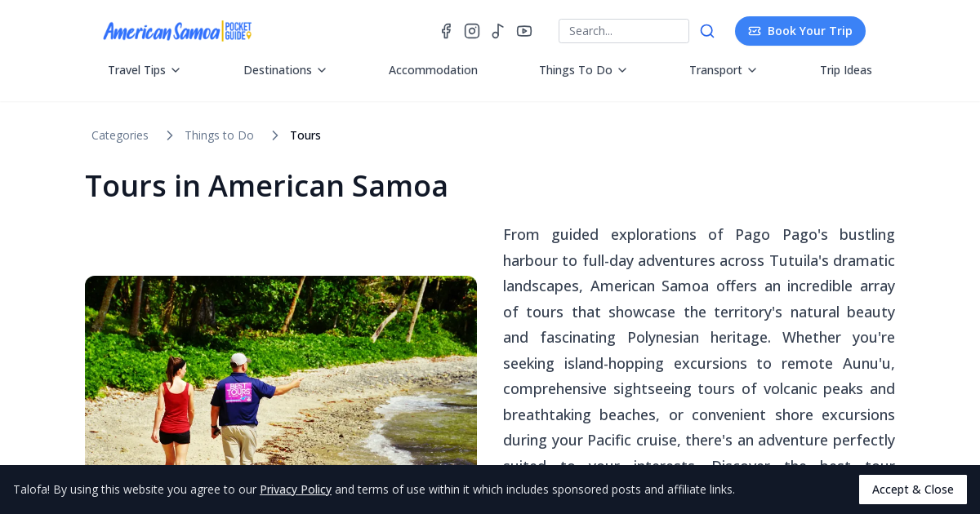Select Trip Ideas in the navigation

pos(846,70)
